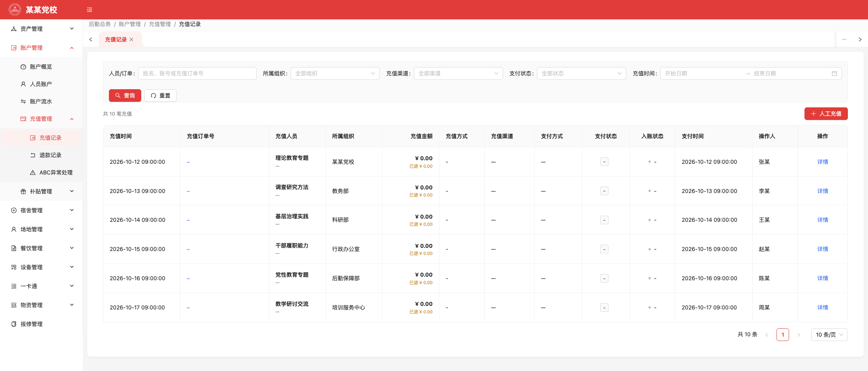The width and height of the screenshot is (868, 371).
Task: Open the 所属组织 dropdown
Action: [x=335, y=73]
